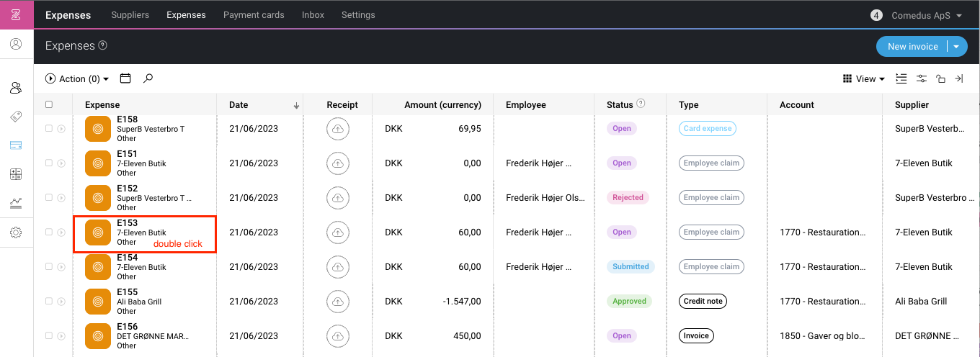Click the Supplier column header
Screen dimensions: 980x357
point(912,104)
